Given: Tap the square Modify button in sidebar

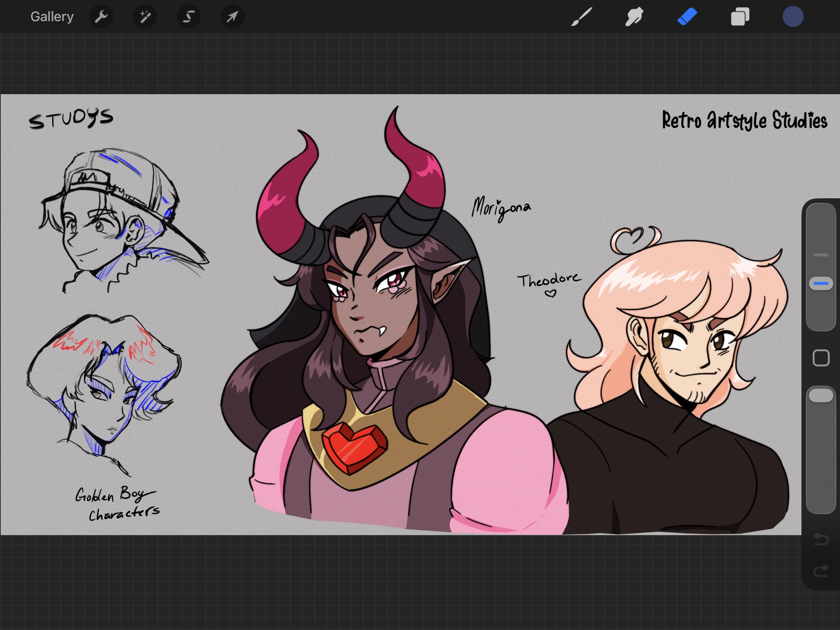Looking at the screenshot, I should (821, 358).
